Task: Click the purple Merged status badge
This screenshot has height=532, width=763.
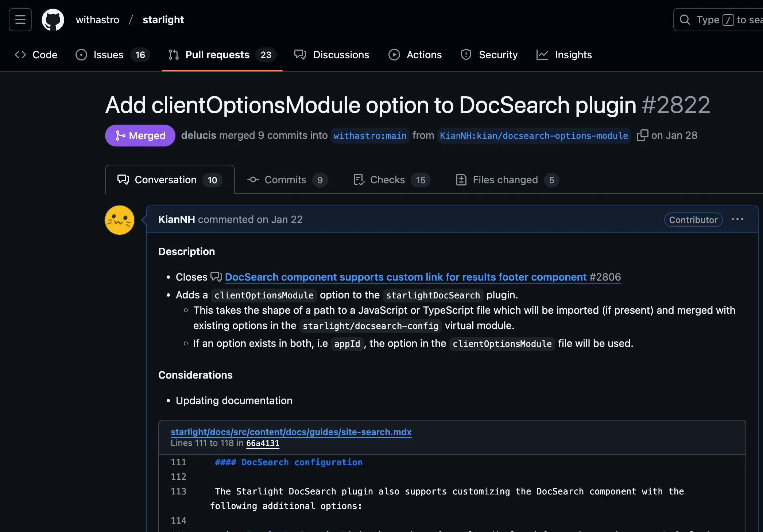Action: click(140, 136)
